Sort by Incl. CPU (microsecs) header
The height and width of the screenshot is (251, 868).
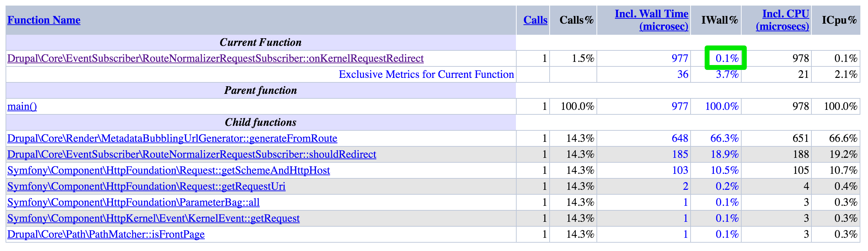783,20
